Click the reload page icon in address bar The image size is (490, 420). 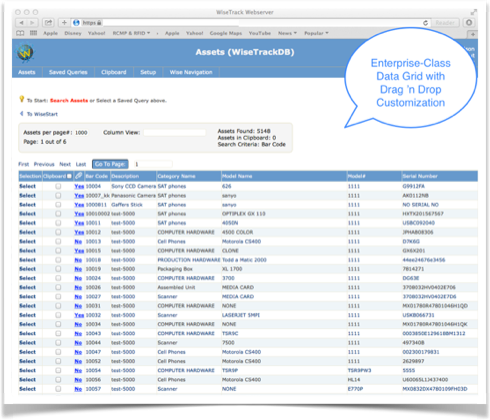[x=425, y=23]
